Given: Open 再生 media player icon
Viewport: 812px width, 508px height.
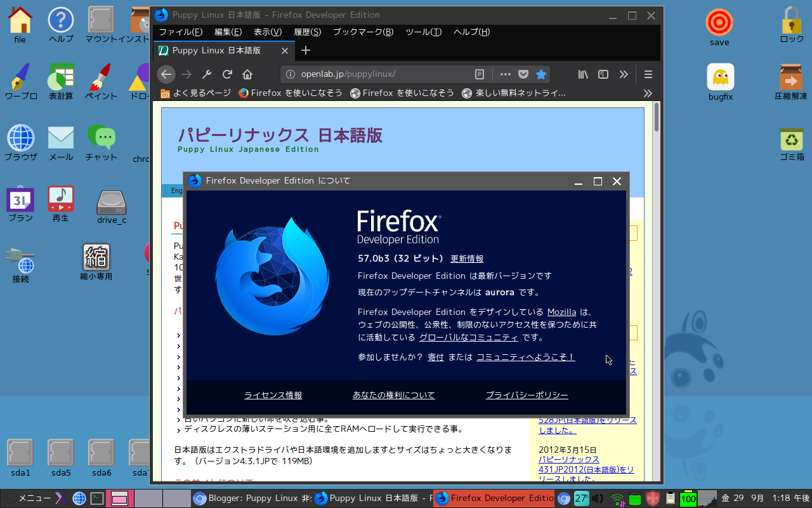Looking at the screenshot, I should click(61, 204).
